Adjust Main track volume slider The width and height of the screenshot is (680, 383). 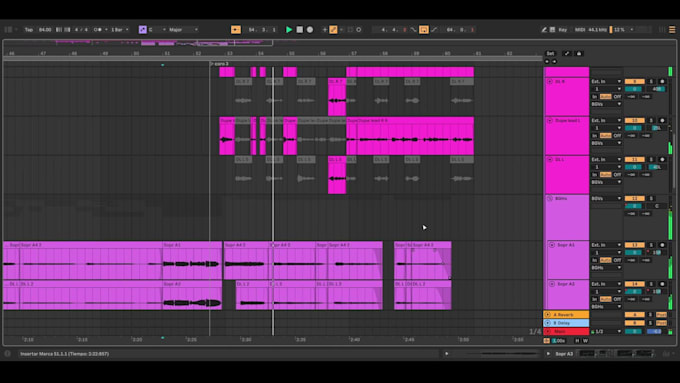[x=634, y=331]
